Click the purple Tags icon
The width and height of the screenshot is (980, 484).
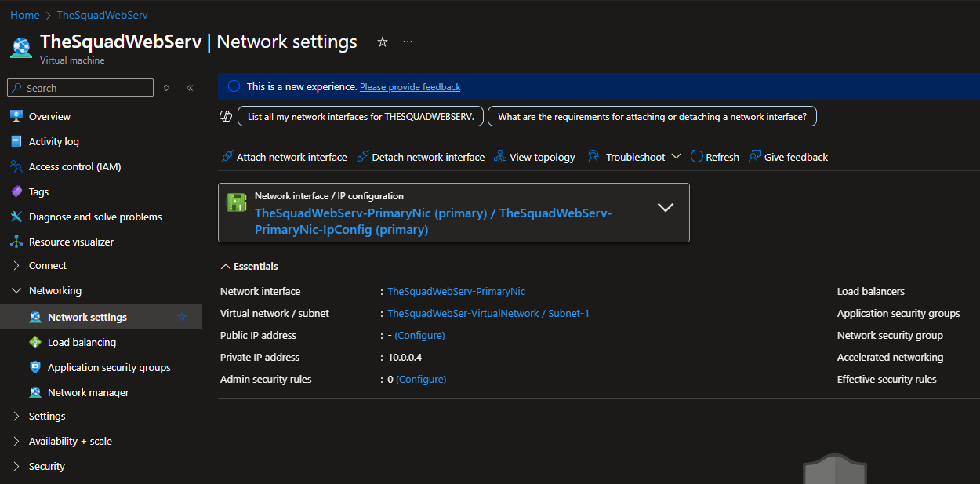point(16,191)
